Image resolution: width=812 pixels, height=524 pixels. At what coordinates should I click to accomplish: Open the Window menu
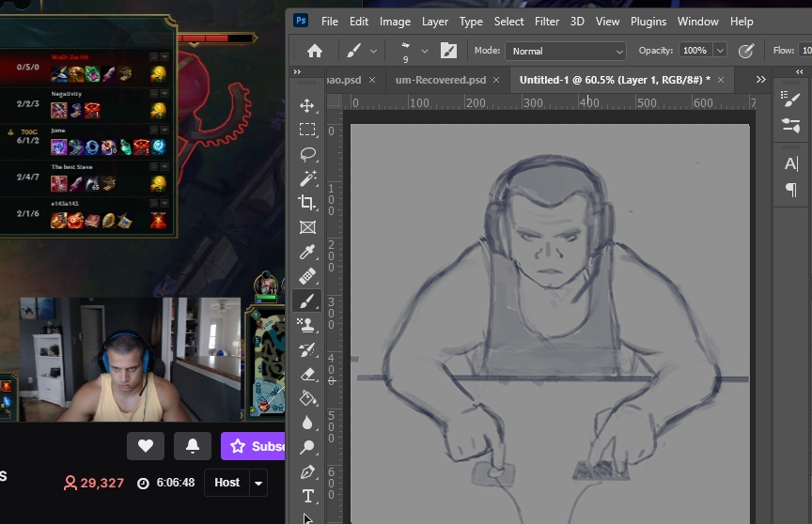click(697, 22)
